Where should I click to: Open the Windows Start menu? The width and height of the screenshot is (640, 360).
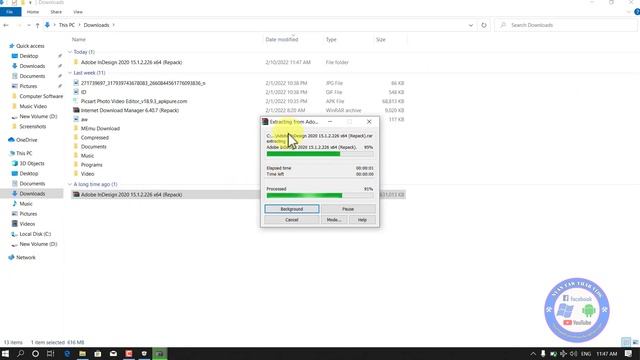5,354
